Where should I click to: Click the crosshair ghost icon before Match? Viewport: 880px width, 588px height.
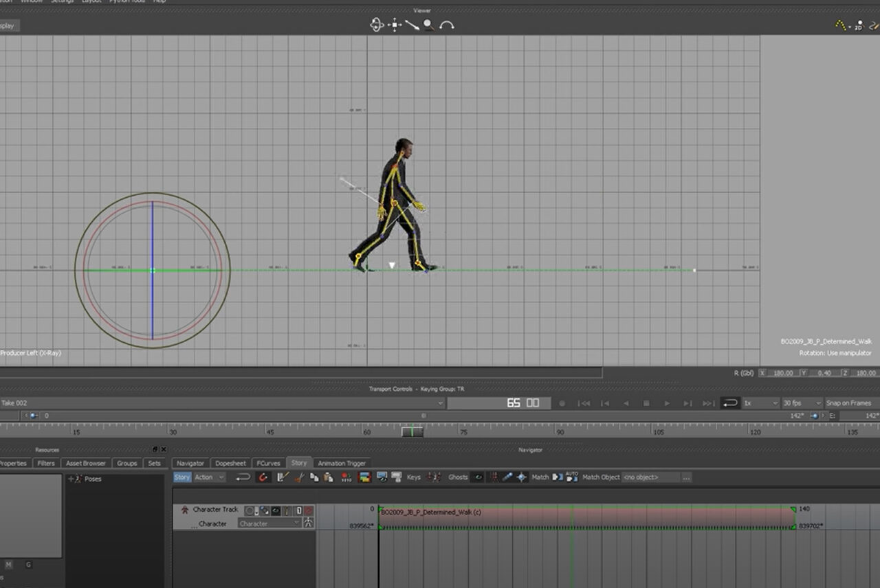pyautogui.click(x=522, y=477)
